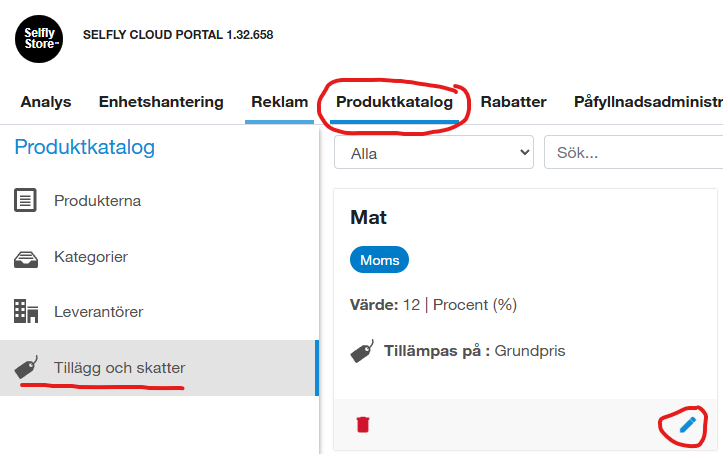Click the Mat card title

coord(369,217)
